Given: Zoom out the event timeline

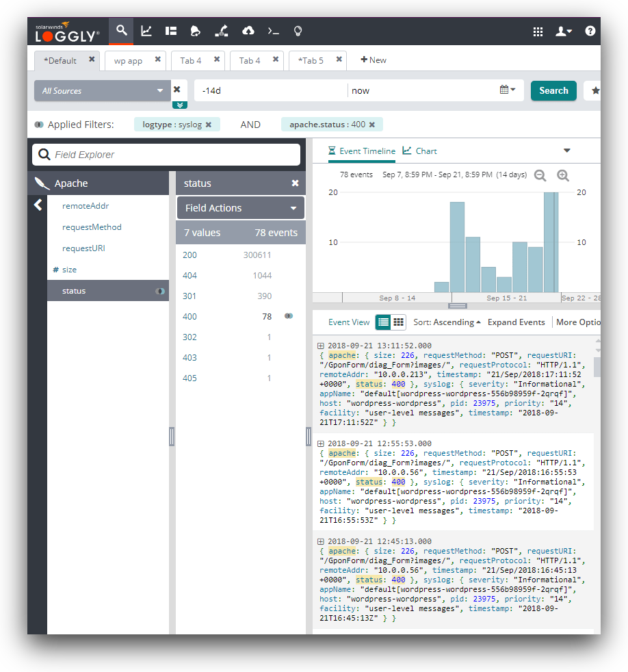Looking at the screenshot, I should pyautogui.click(x=540, y=175).
